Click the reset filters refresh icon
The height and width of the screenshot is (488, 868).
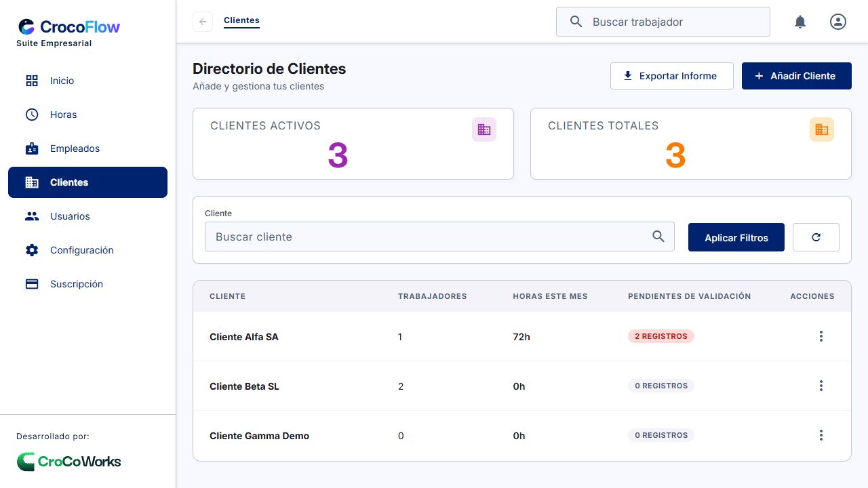[816, 237]
